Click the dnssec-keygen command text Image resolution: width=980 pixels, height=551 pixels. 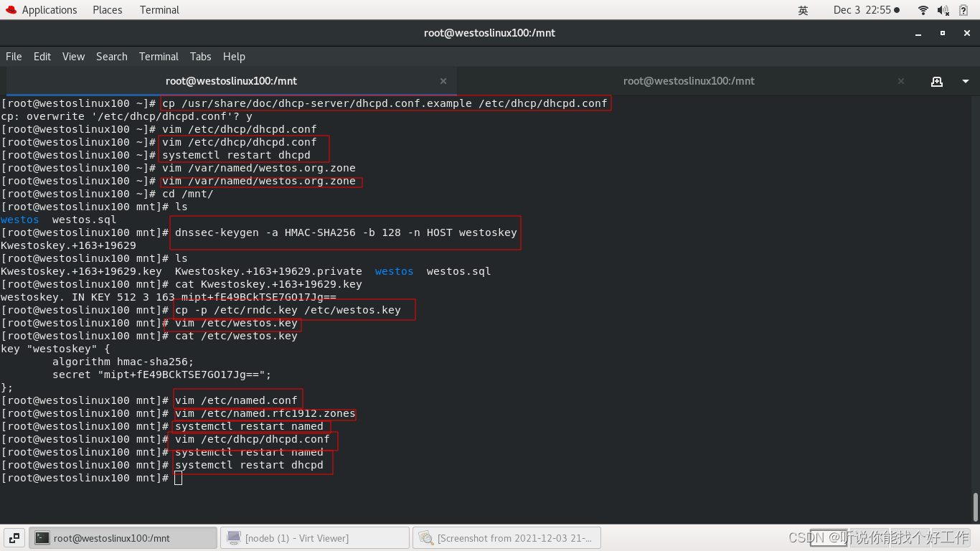(346, 232)
